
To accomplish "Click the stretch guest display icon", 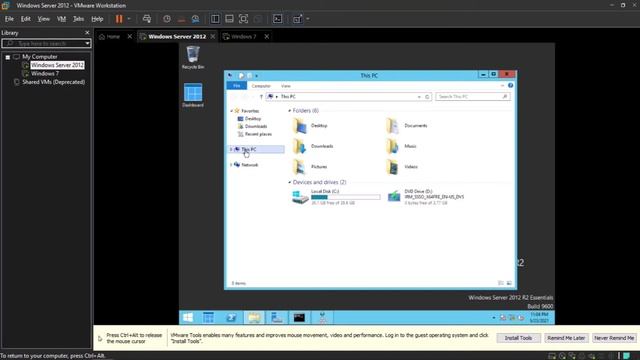I will (298, 19).
